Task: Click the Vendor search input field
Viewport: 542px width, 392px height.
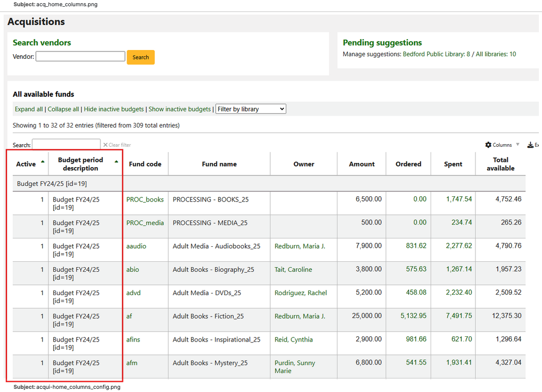Action: click(x=80, y=56)
